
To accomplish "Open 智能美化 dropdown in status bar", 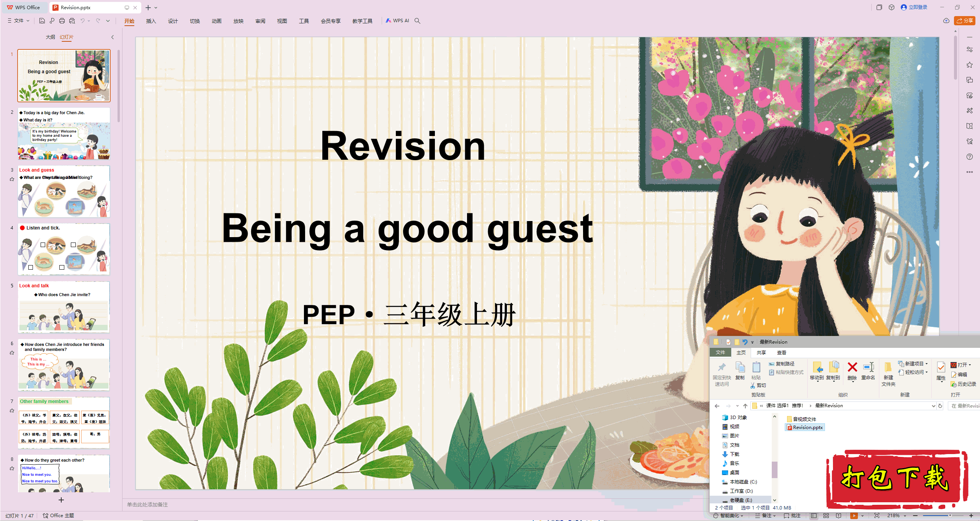I will click(x=728, y=516).
